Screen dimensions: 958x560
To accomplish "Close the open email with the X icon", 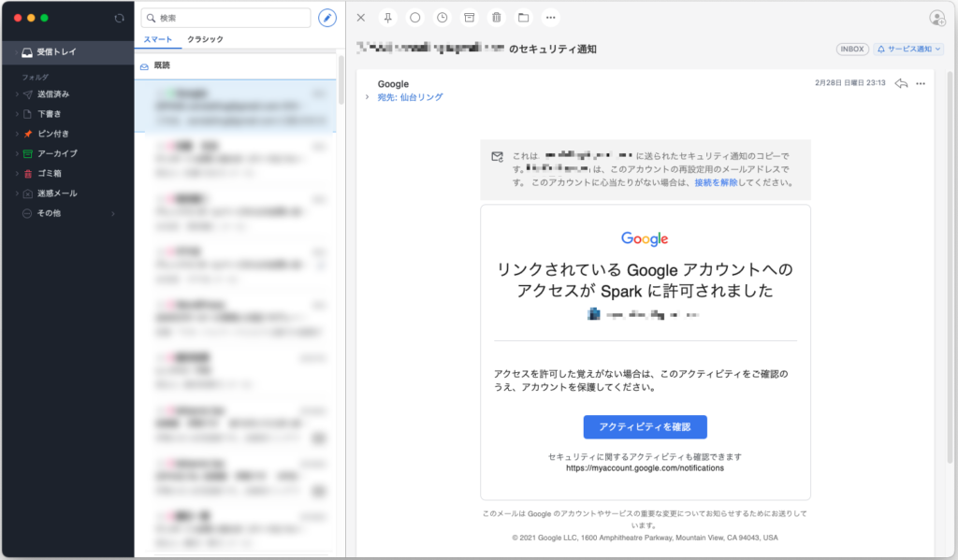I will coord(361,18).
